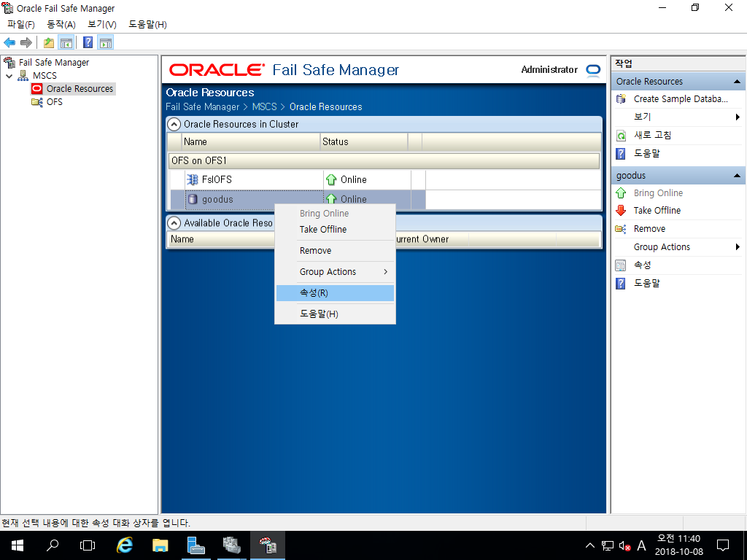Open Group Actions submenu in context menu
747x560 pixels.
pyautogui.click(x=335, y=272)
